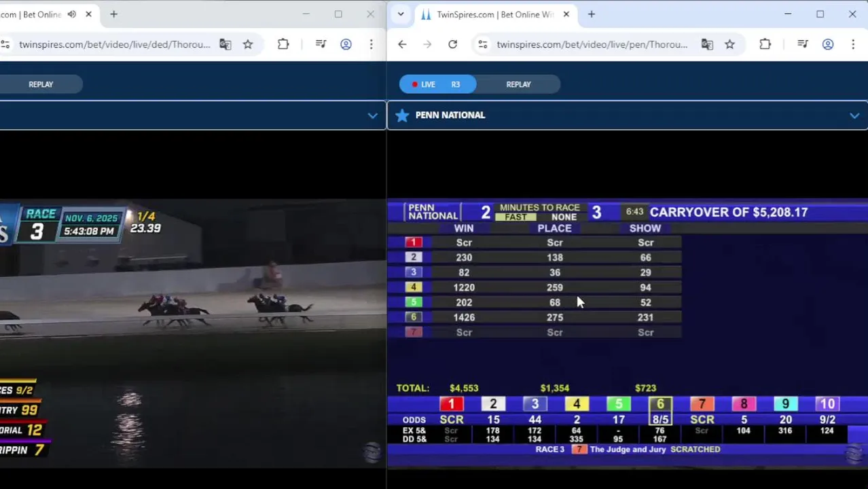Open the profile icon in the left window
Viewport: 868px width, 489px height.
tap(346, 44)
